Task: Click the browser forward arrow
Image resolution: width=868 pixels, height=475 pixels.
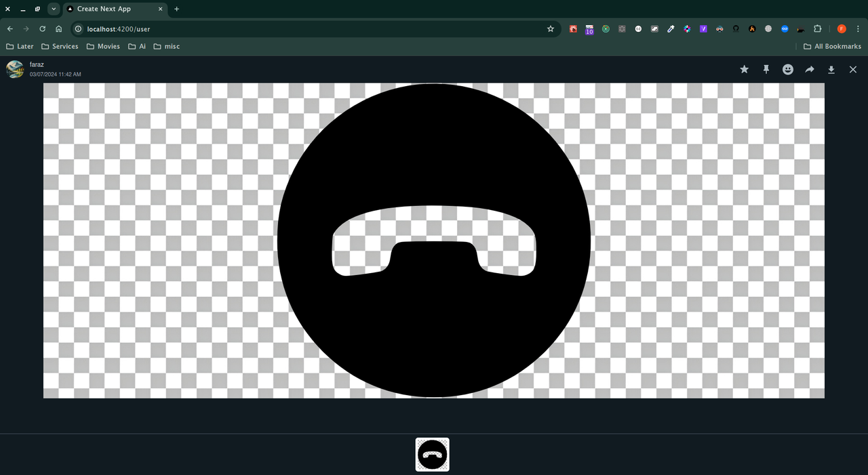Action: click(26, 29)
